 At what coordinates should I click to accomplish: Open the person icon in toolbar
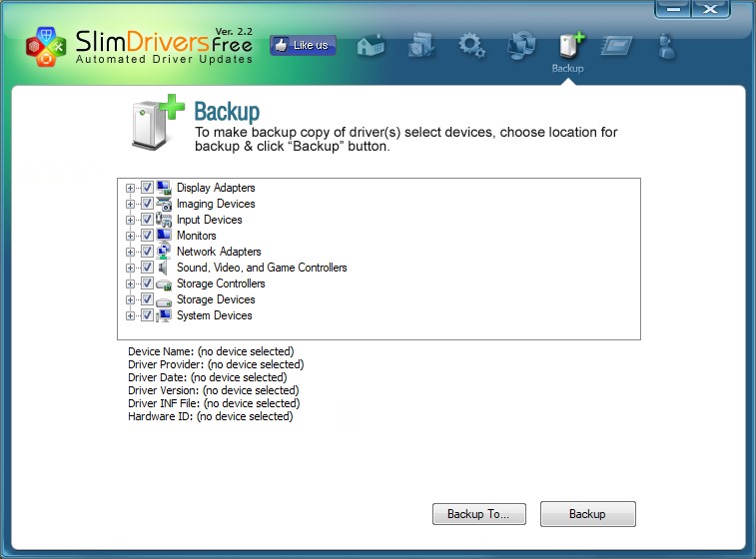pyautogui.click(x=667, y=46)
